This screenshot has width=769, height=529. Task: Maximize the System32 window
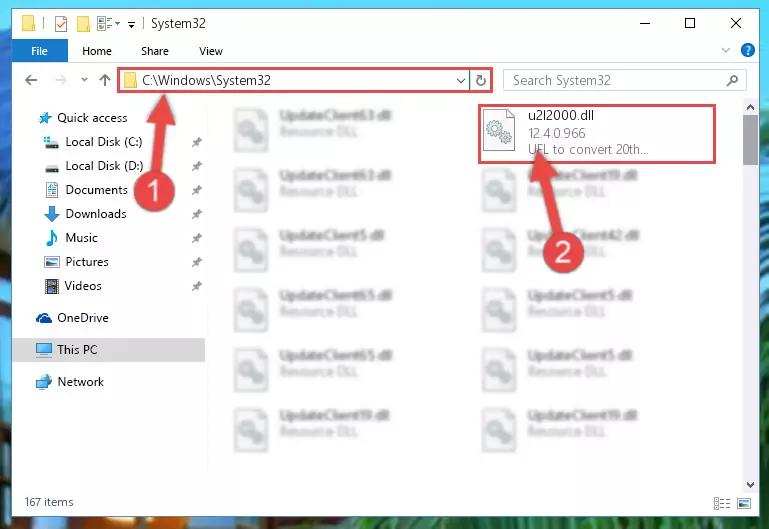pyautogui.click(x=690, y=23)
